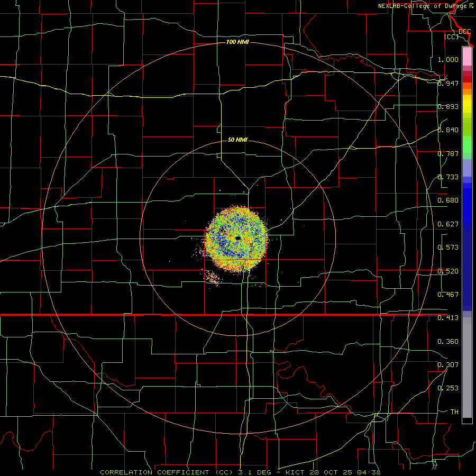Viewport: 476px width, 476px height.
Task: Click the 0.413 color scale value
Action: (448, 318)
